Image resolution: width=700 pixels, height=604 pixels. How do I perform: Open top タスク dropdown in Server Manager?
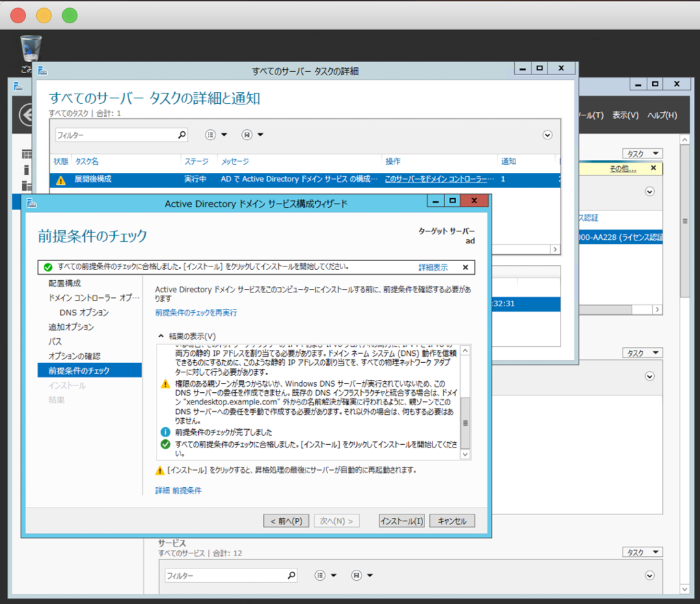[643, 154]
